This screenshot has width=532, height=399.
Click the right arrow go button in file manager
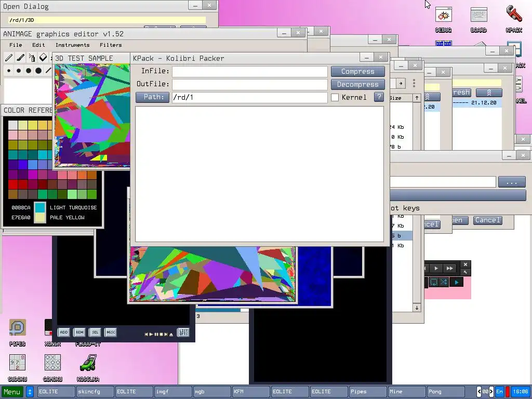(x=401, y=83)
